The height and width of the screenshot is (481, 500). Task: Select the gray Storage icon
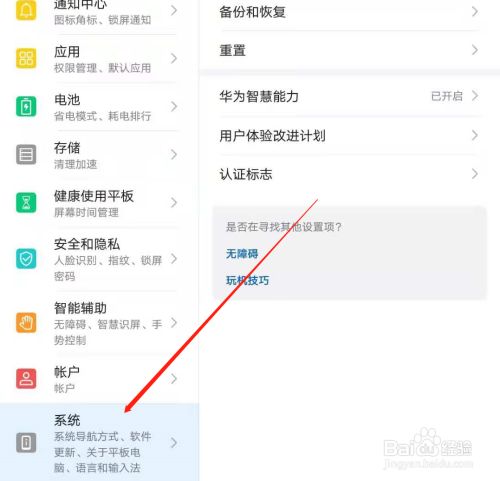click(x=26, y=154)
